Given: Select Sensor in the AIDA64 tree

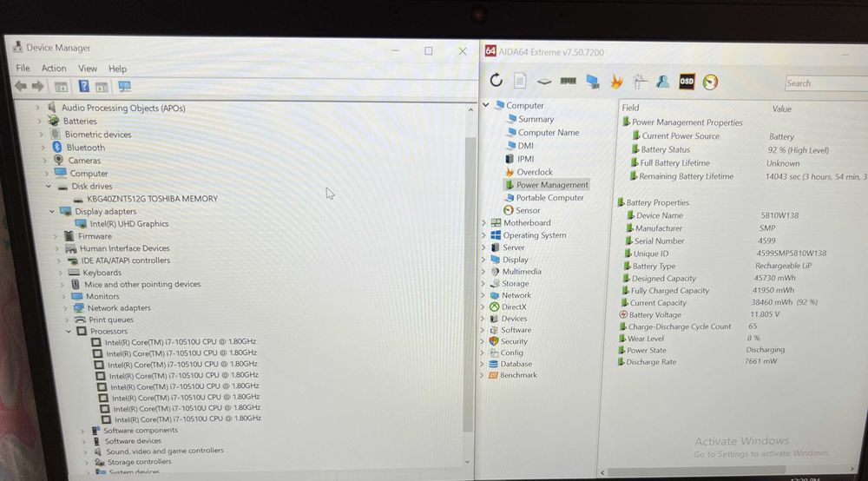Looking at the screenshot, I should point(528,210).
